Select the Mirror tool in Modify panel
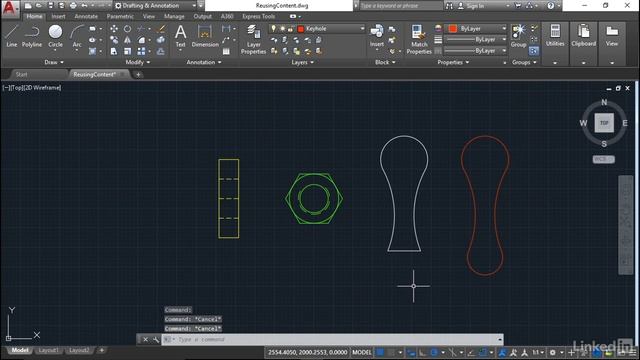The image size is (640, 360). pos(127,40)
